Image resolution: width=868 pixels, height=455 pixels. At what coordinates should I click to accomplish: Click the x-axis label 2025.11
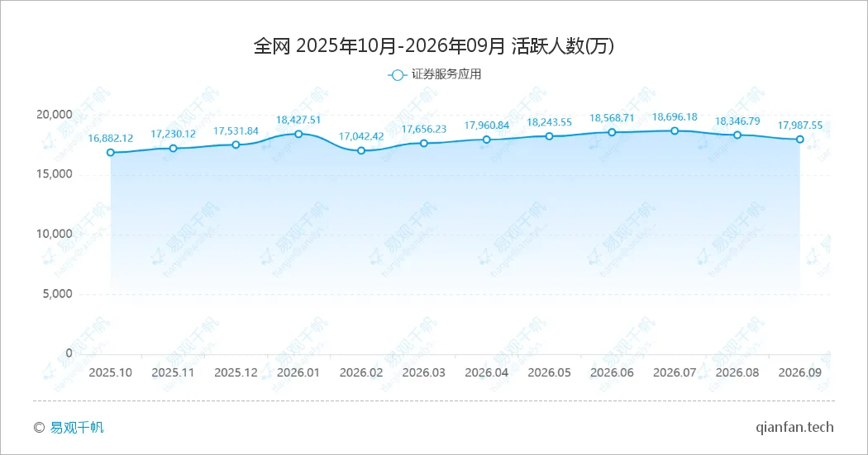click(174, 372)
